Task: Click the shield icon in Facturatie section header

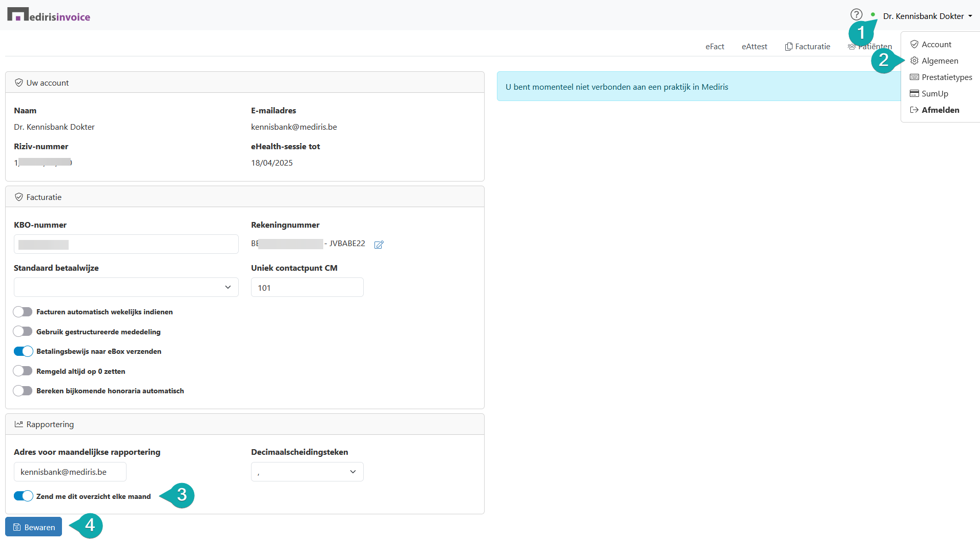Action: (19, 197)
